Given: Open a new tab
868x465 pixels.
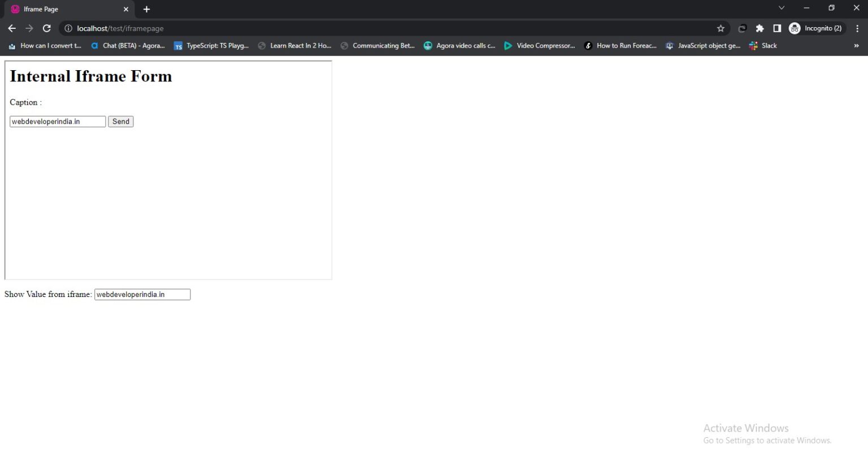Looking at the screenshot, I should (x=146, y=9).
